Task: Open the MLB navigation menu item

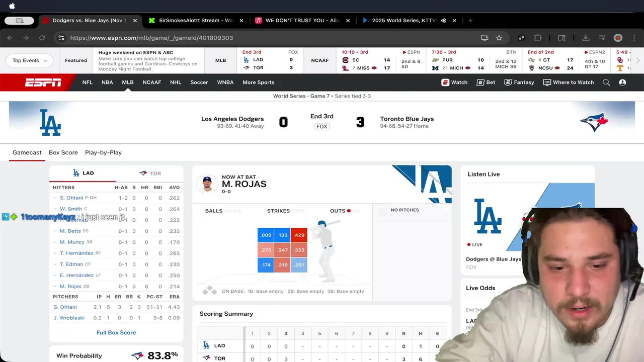Action: pos(128,82)
